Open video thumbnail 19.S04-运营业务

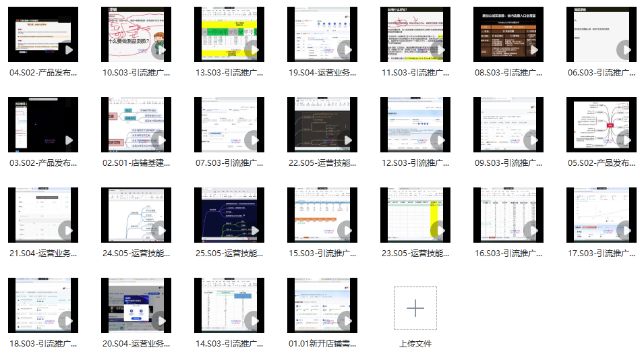[x=322, y=34]
